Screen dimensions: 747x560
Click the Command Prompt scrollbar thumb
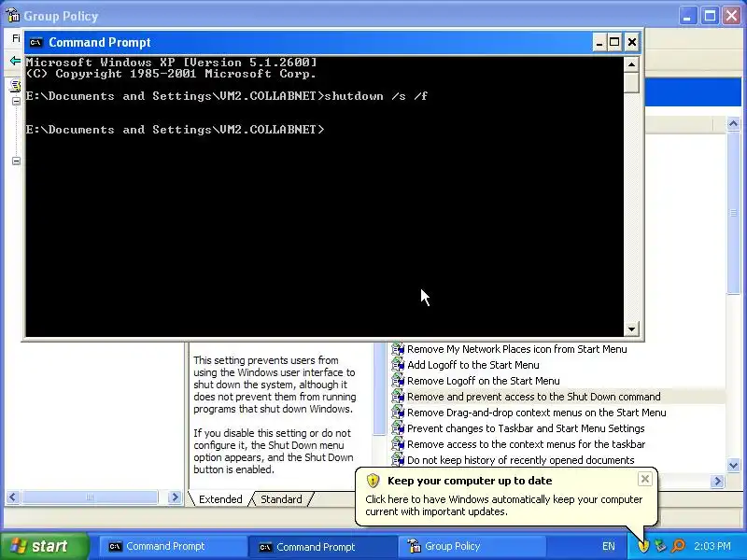(x=631, y=82)
